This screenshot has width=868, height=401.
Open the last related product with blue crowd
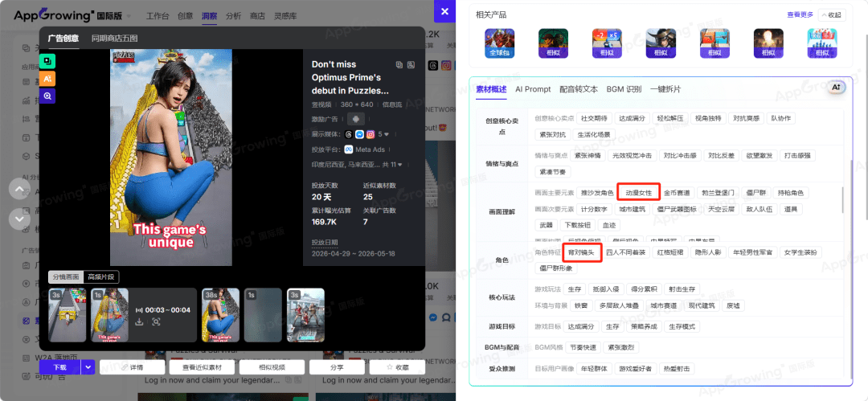click(821, 43)
